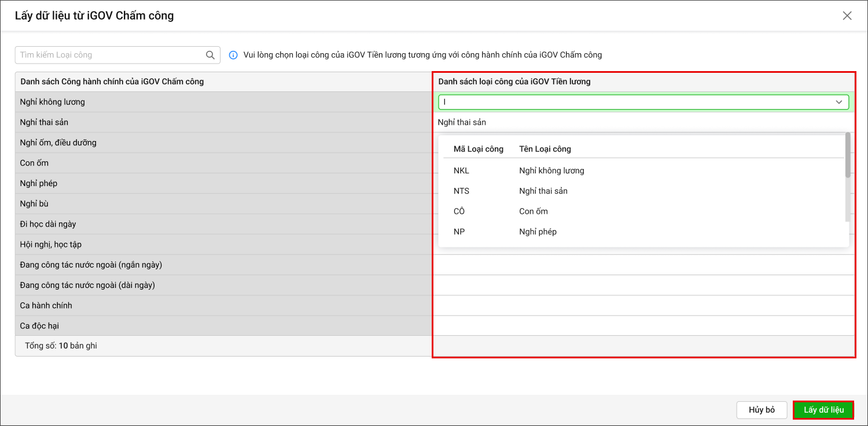Click the dialog title Lấy dữ liệu từ iGOV Chấm công
The width and height of the screenshot is (868, 426).
click(94, 16)
